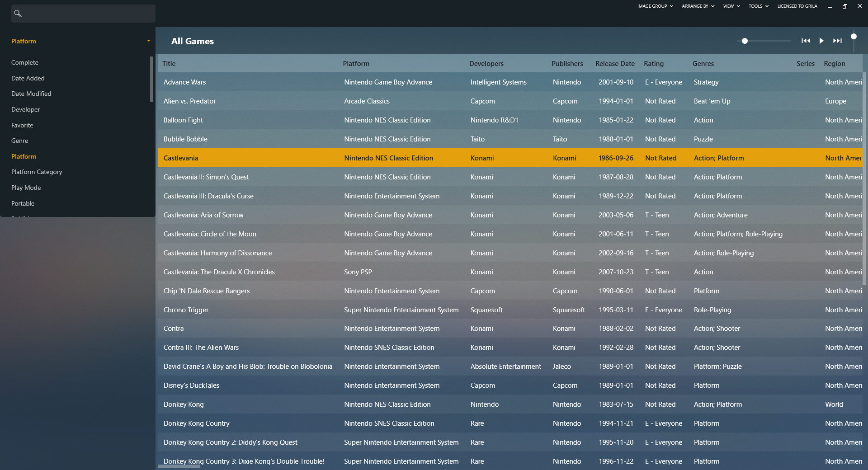Open the Tools dropdown menu

pos(759,6)
